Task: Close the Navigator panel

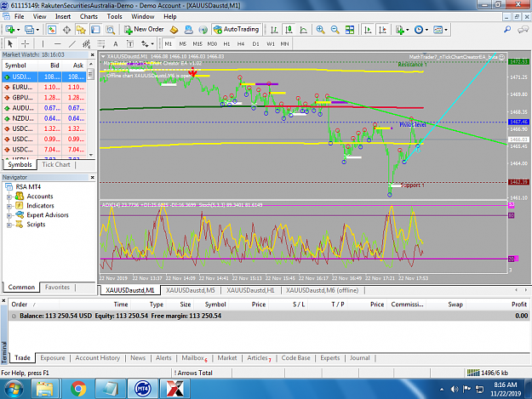Action: pos(92,177)
